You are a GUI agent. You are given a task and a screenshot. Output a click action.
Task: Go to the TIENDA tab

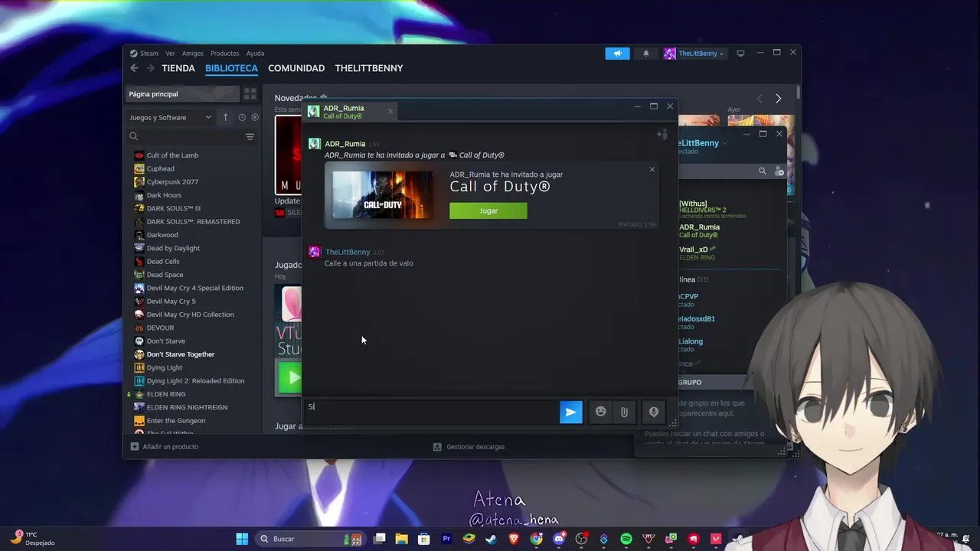pyautogui.click(x=178, y=68)
